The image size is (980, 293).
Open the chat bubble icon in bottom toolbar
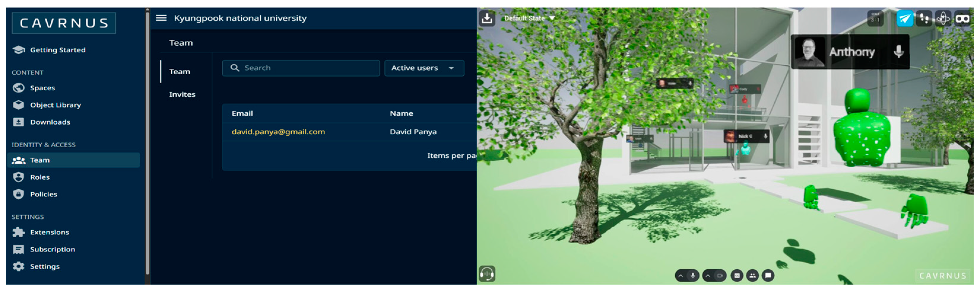click(x=768, y=276)
